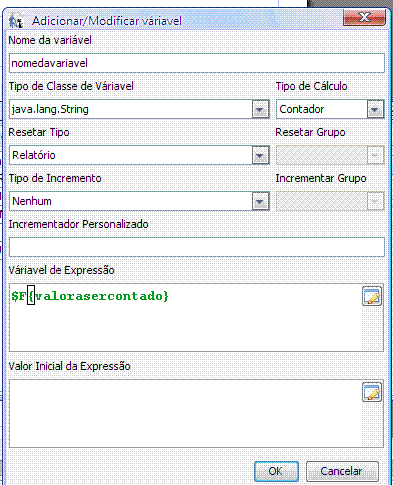393x485 pixels.
Task: Select the java.lang.String combo box field
Action: pyautogui.click(x=131, y=109)
